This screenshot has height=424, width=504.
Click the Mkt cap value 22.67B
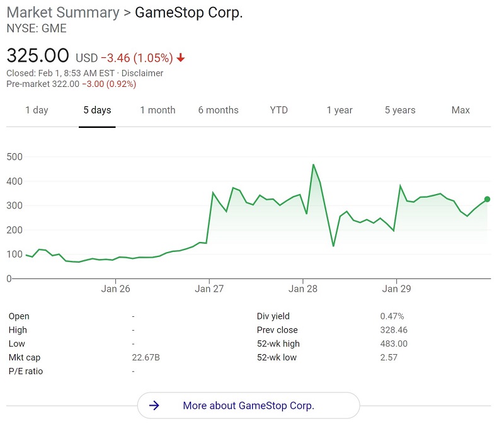tap(146, 358)
